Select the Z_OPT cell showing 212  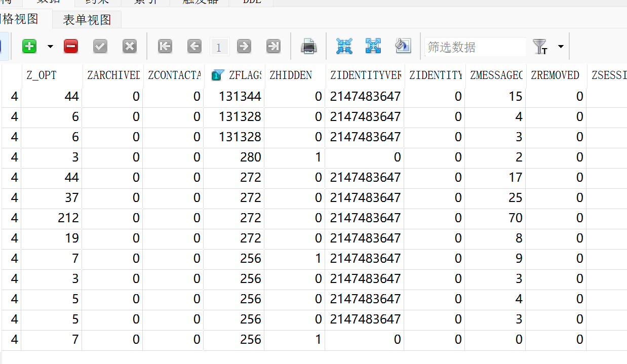(x=52, y=218)
